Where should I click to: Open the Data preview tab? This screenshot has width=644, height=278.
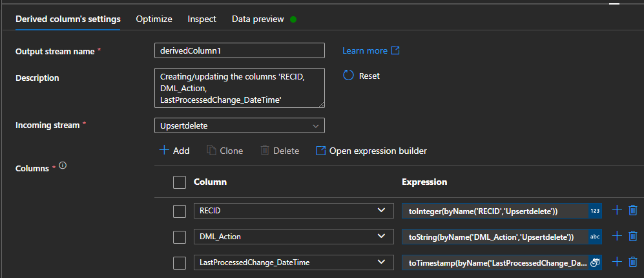258,19
